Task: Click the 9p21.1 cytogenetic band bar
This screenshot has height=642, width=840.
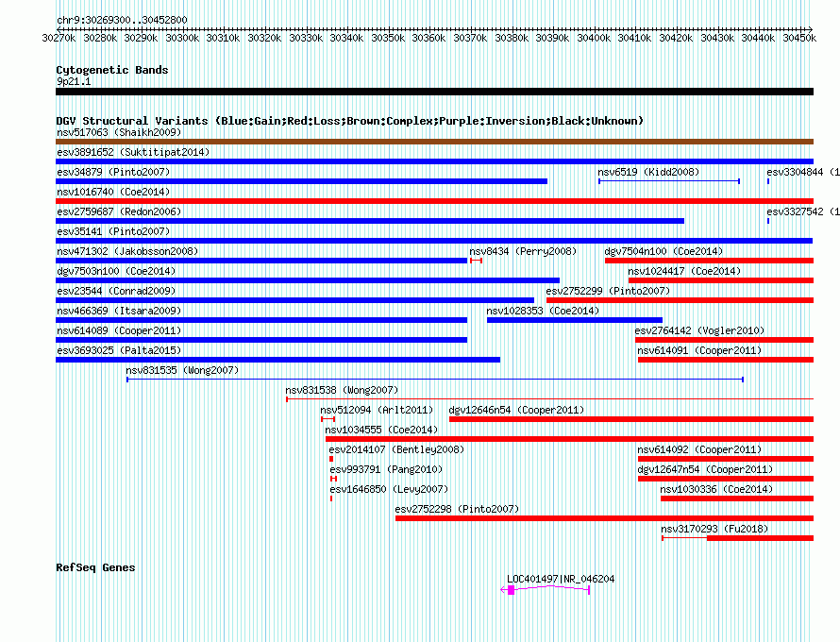Action: point(434,92)
